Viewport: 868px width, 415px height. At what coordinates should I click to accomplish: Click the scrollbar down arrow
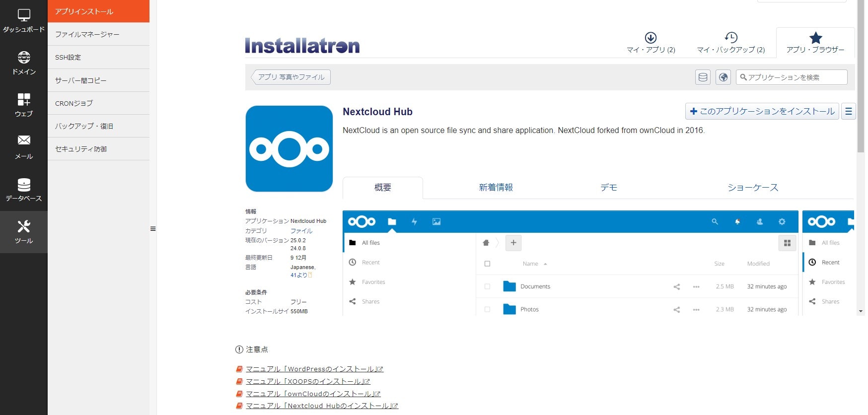click(x=861, y=311)
